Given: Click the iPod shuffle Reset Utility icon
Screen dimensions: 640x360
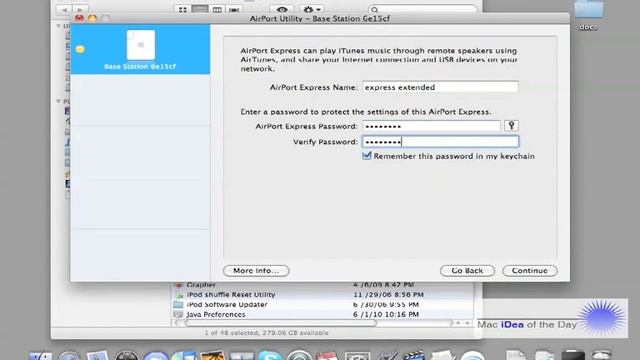Looking at the screenshot, I should [x=178, y=294].
